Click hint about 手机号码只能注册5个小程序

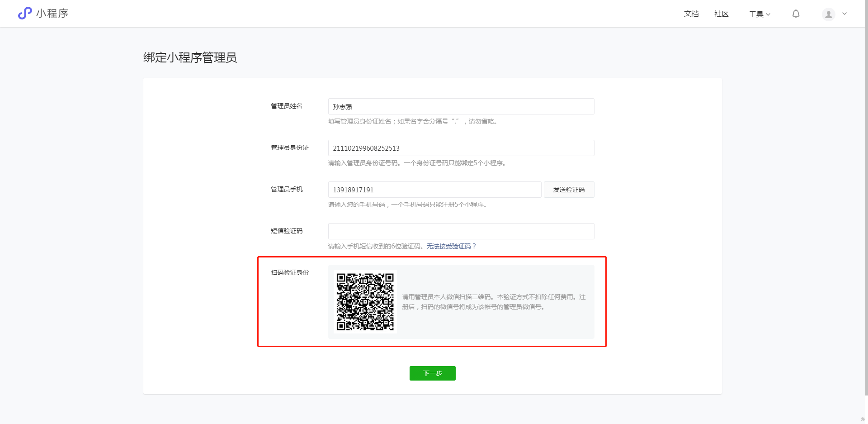pyautogui.click(x=407, y=205)
